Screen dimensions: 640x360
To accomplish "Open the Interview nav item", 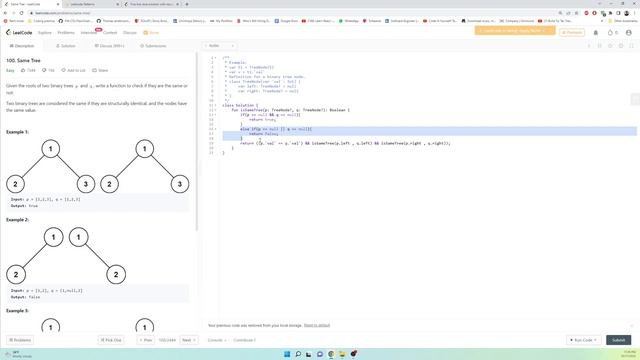I will pyautogui.click(x=89, y=33).
